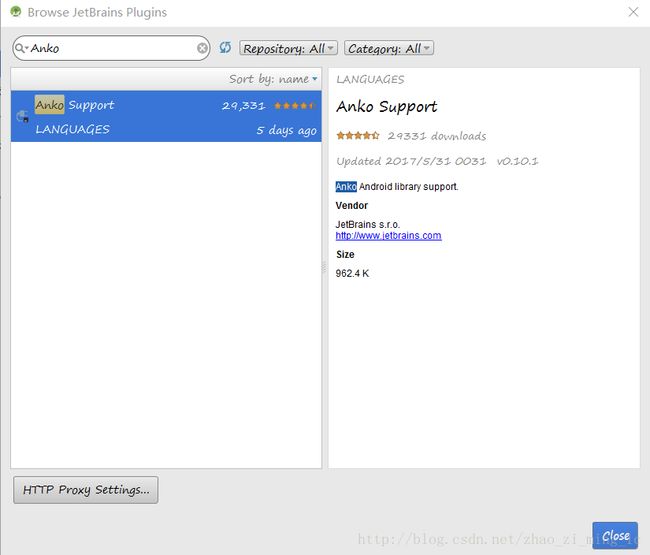Image resolution: width=650 pixels, height=555 pixels.
Task: Click the 'Browse JetBrains Plugins' title
Action: coord(97,12)
